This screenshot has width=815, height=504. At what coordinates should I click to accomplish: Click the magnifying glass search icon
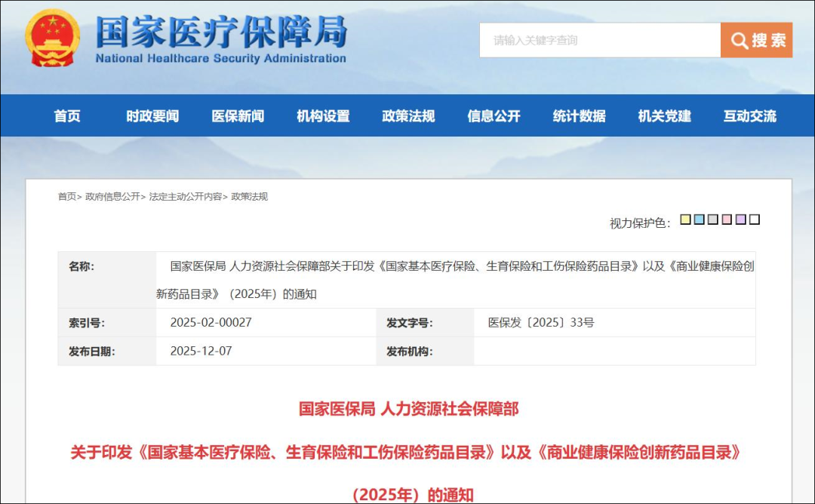pyautogui.click(x=738, y=40)
